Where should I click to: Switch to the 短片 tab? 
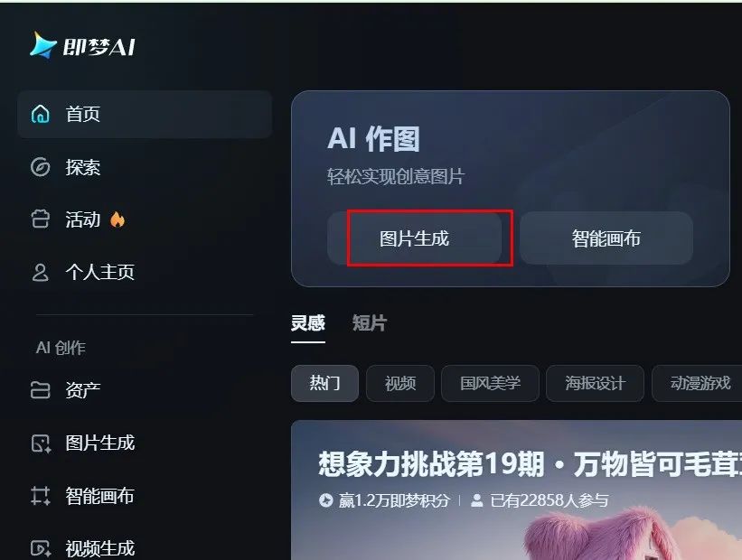(370, 323)
